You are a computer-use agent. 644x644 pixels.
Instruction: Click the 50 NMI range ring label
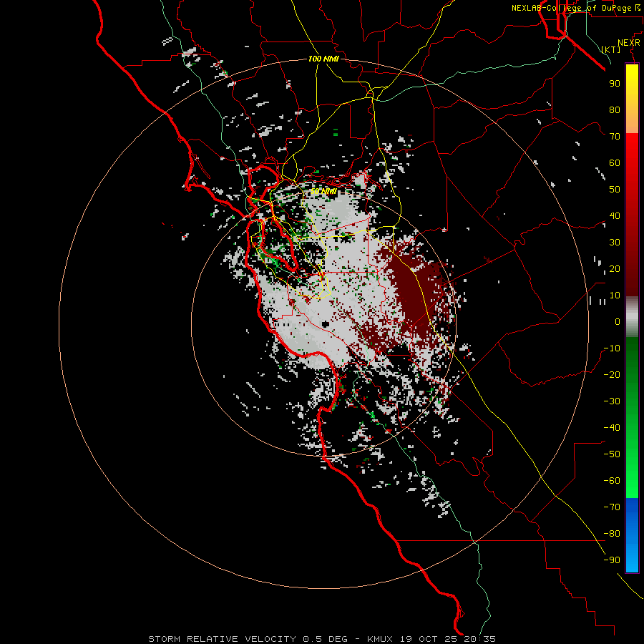[323, 191]
